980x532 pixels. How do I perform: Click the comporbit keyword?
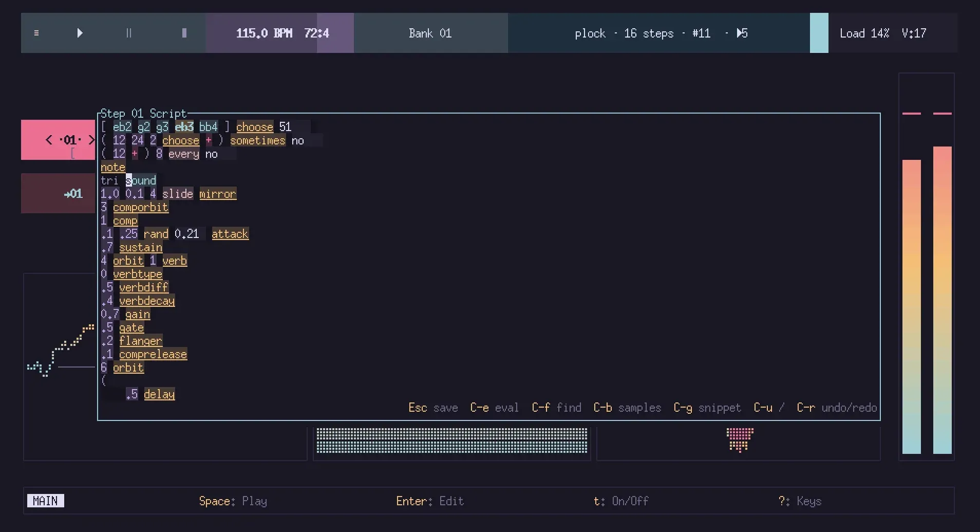coord(141,207)
